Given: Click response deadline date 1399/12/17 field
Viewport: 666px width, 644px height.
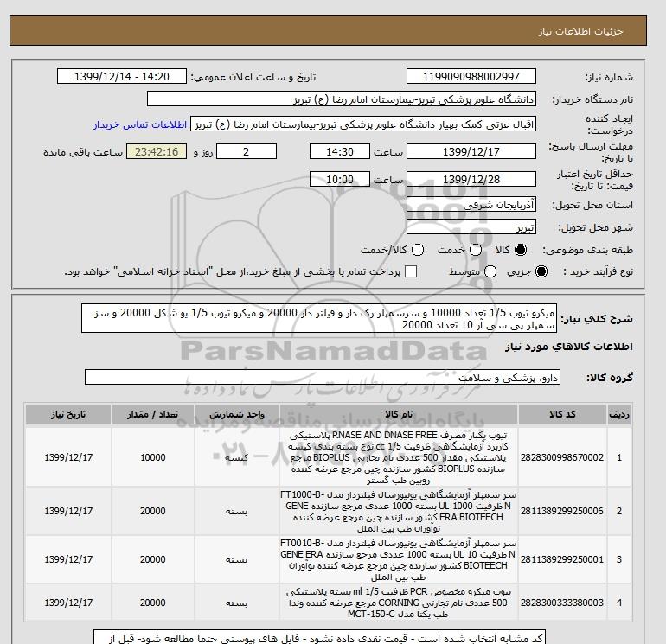Looking at the screenshot, I should [x=471, y=151].
